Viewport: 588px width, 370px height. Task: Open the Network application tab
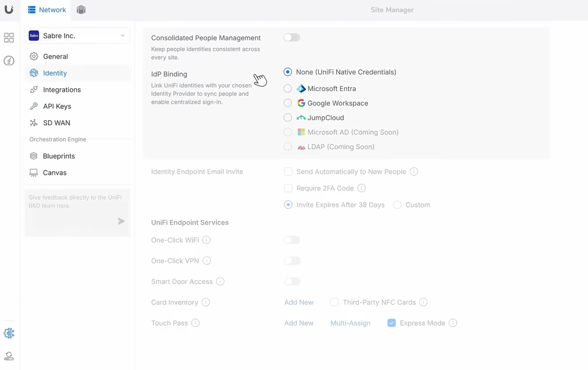(x=47, y=10)
